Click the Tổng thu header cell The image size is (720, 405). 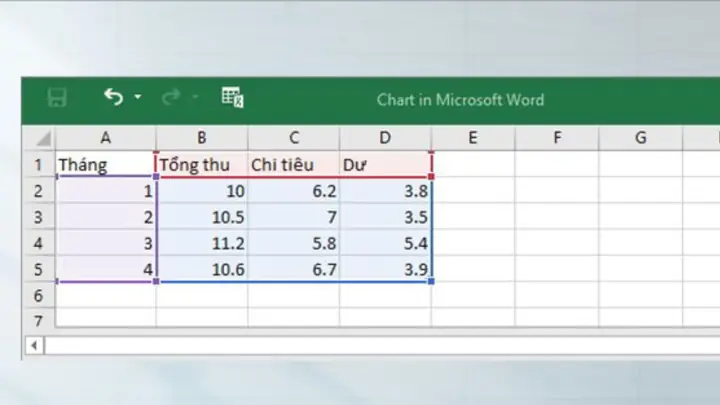[202, 164]
